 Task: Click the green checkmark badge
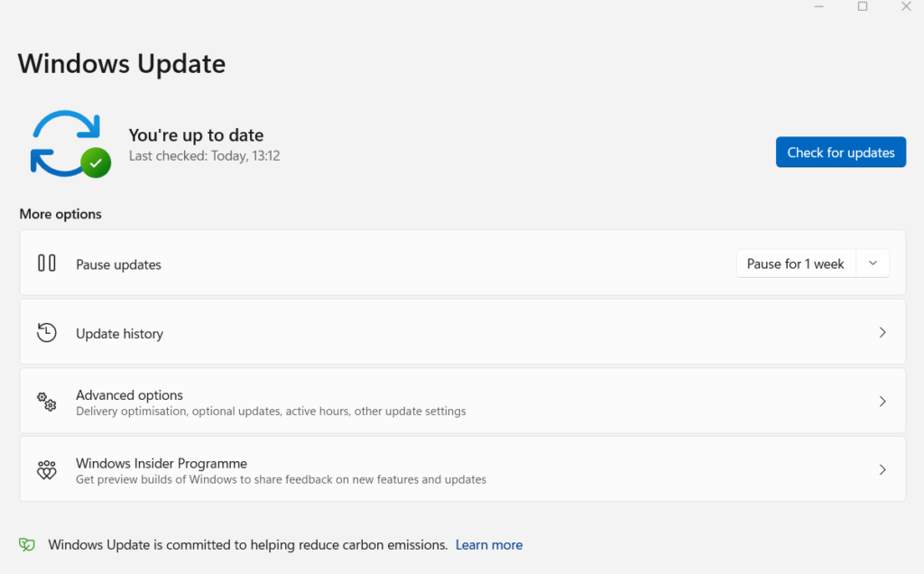(96, 163)
